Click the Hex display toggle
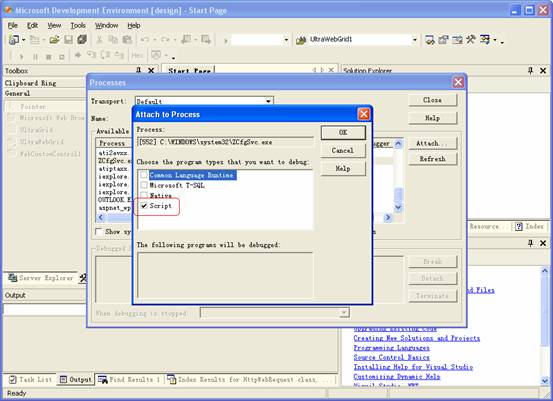The width and height of the screenshot is (553, 401). 137,55
